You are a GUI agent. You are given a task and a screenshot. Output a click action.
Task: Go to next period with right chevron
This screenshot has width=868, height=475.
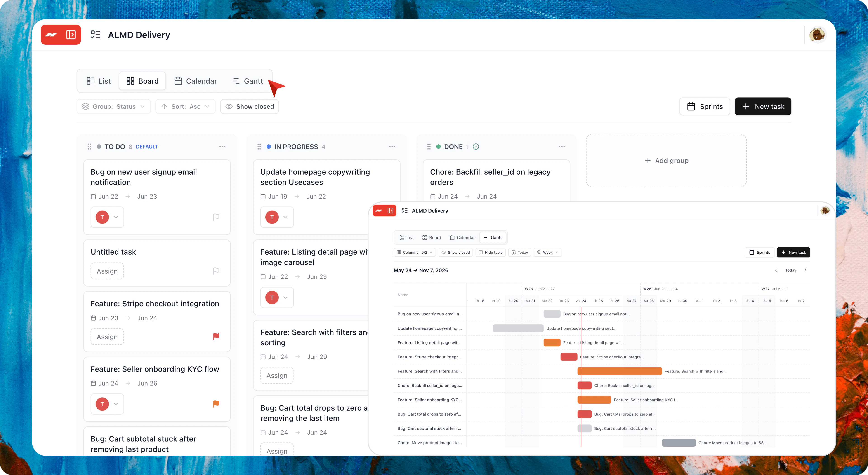806,270
